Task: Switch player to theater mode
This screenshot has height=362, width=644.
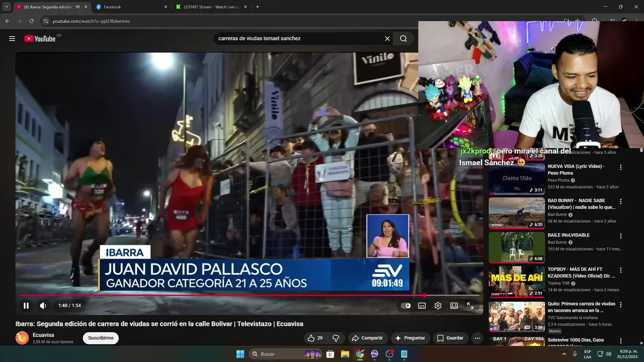Action: pos(454,306)
